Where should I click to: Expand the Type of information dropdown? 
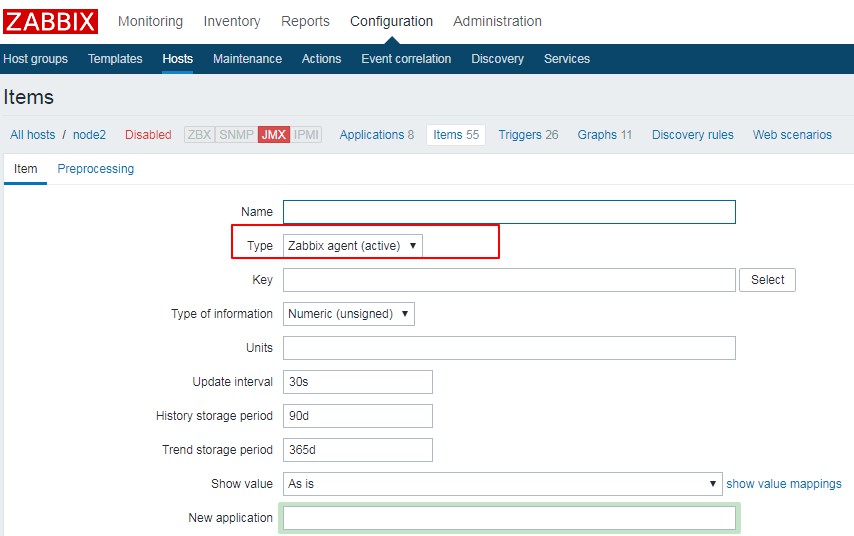pos(348,314)
